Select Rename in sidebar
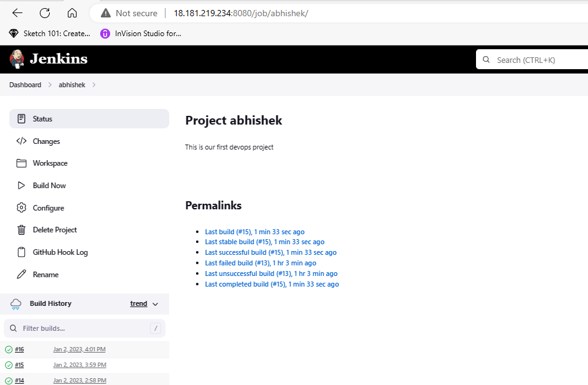 point(89,275)
